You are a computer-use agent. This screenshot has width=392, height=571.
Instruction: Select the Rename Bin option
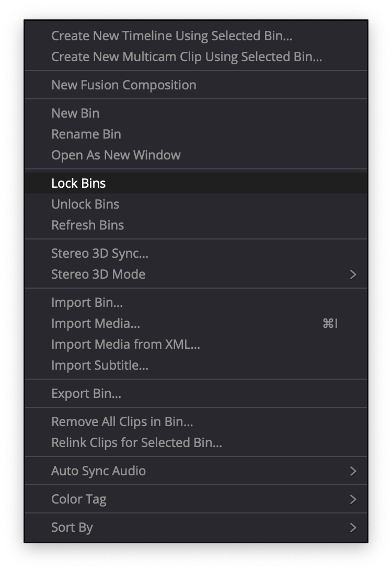[196, 134]
